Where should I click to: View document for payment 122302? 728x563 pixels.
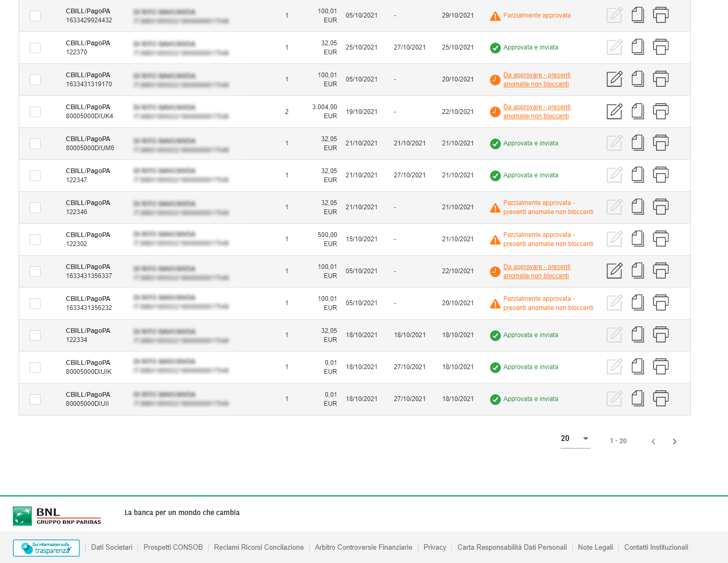[x=637, y=239]
